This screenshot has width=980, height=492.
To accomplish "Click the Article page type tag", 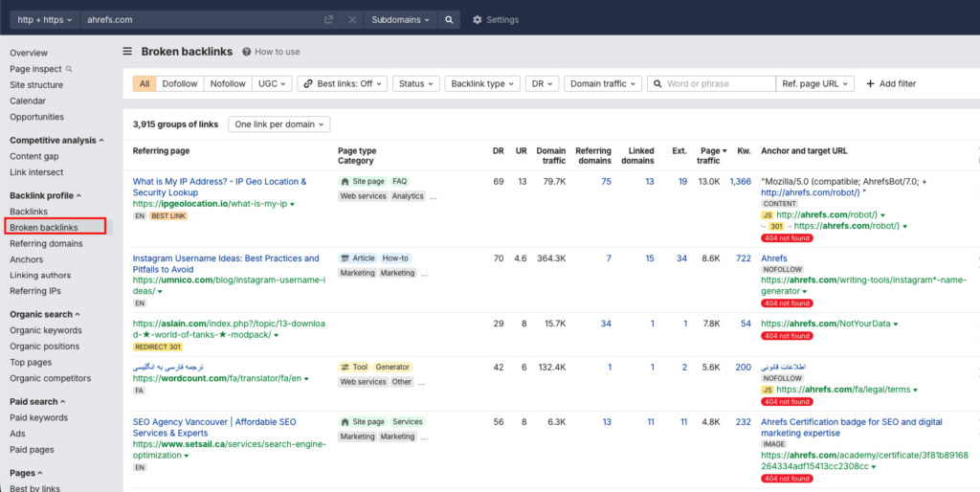I will click(x=358, y=258).
